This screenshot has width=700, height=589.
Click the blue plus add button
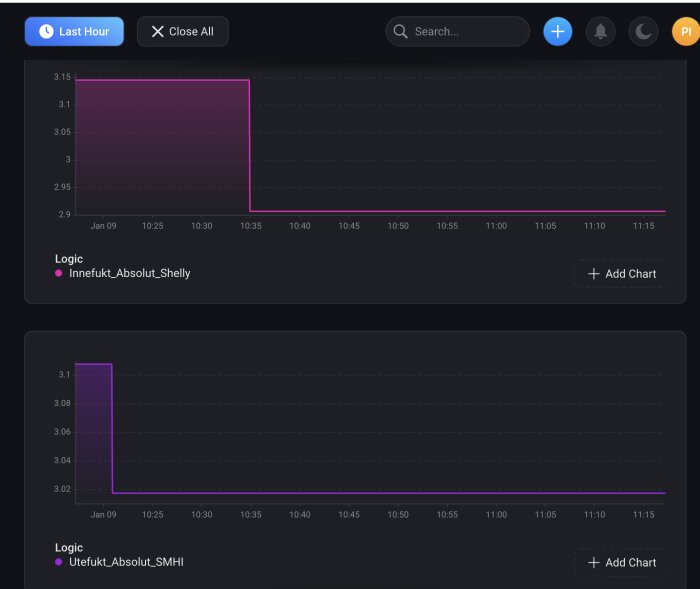(x=557, y=32)
